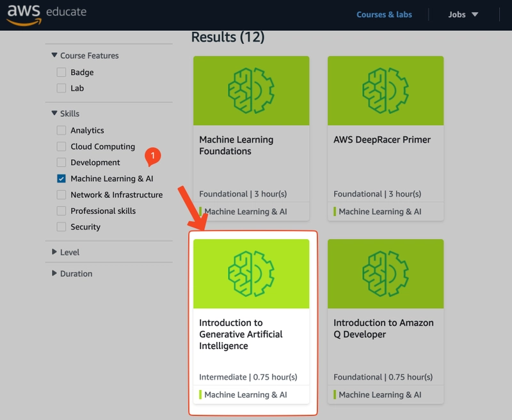This screenshot has height=420, width=512.
Task: Click 'Foundational | 3 hour(s)' on DeepRacer Primer
Action: [377, 194]
